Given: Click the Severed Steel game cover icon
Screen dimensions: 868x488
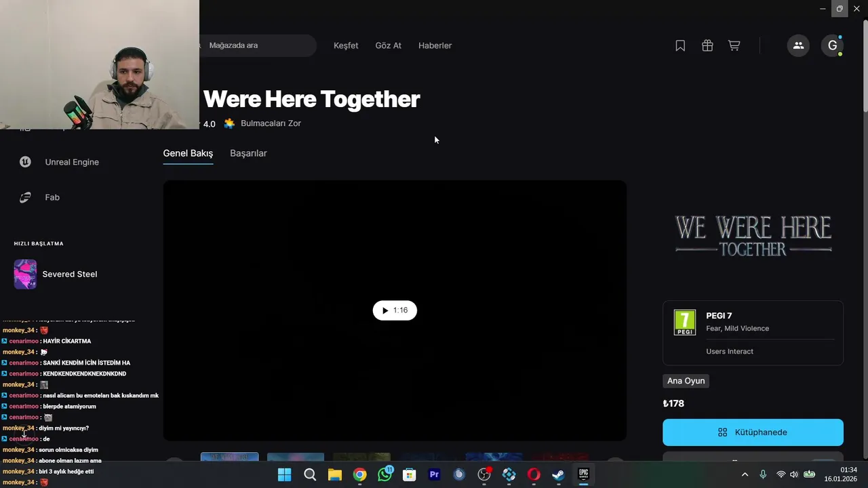Looking at the screenshot, I should 25,274.
